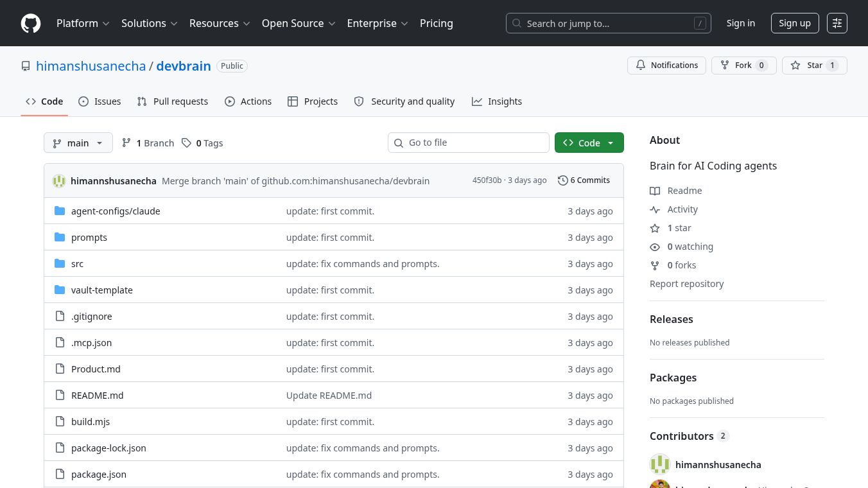Open the Activity link in About
Viewport: 868px width, 488px height.
tap(674, 209)
